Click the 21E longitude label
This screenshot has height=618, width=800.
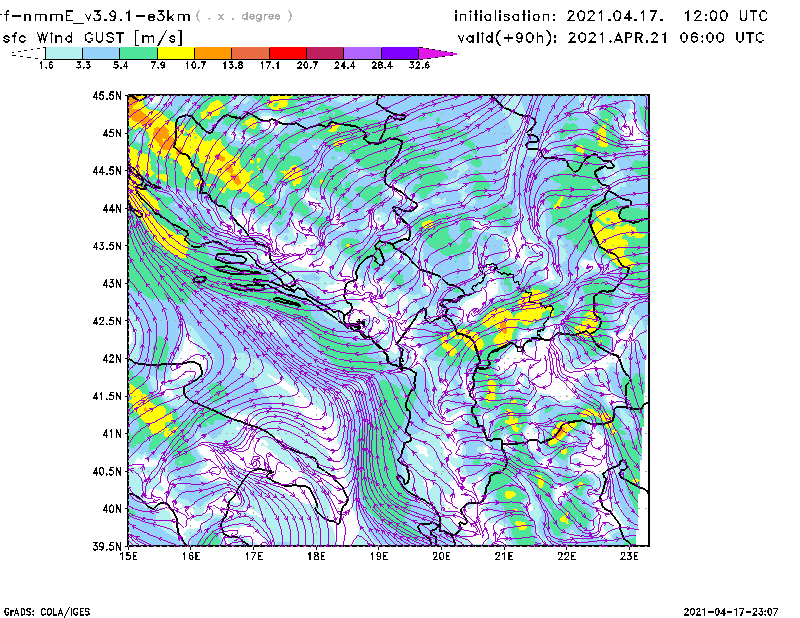[x=504, y=556]
